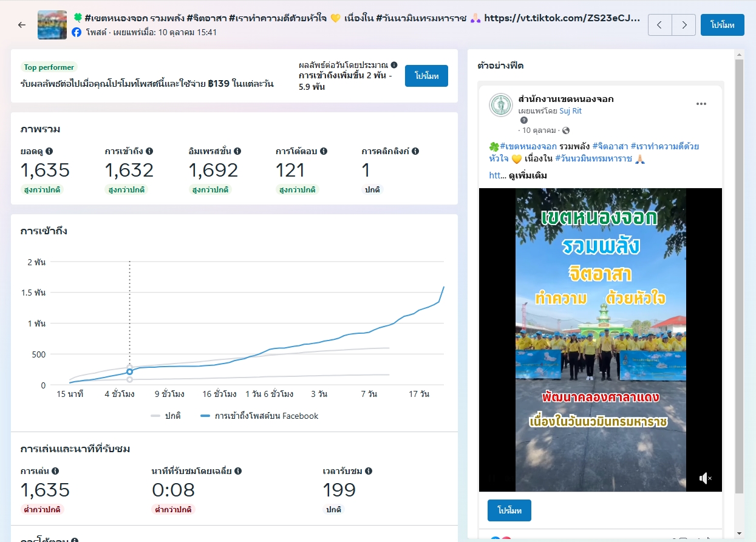This screenshot has height=542, width=756.
Task: Click info icon next to ยอดดู
Action: pos(49,151)
